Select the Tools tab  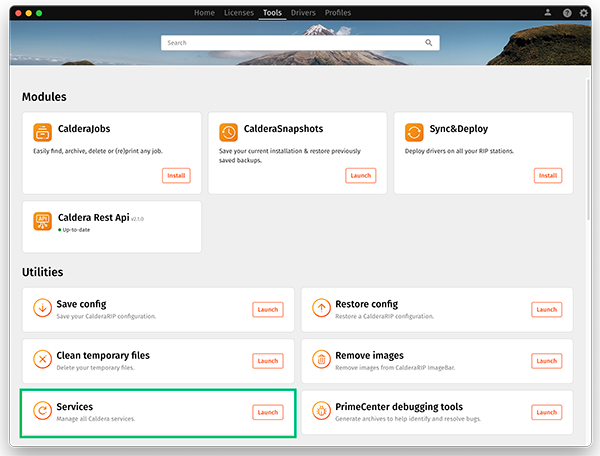pyautogui.click(x=272, y=13)
